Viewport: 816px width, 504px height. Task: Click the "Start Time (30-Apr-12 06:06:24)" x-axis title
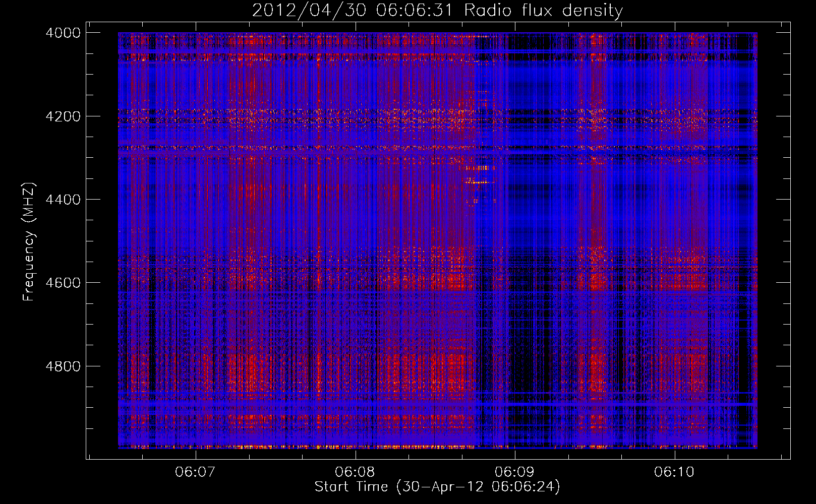click(437, 487)
